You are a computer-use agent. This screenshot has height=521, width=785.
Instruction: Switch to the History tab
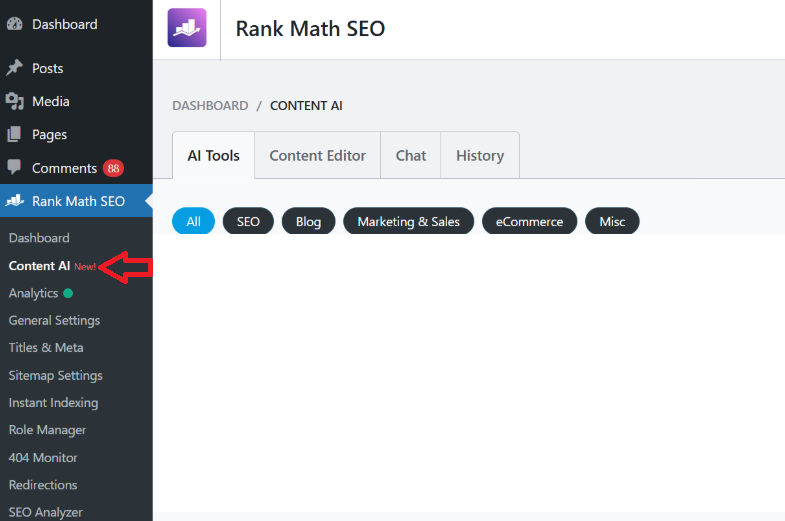pyautogui.click(x=480, y=156)
